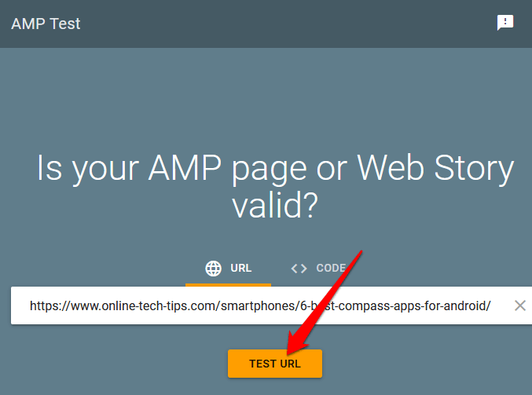Image resolution: width=532 pixels, height=395 pixels.
Task: Click the word 'valid?' in the heading
Action: click(275, 206)
